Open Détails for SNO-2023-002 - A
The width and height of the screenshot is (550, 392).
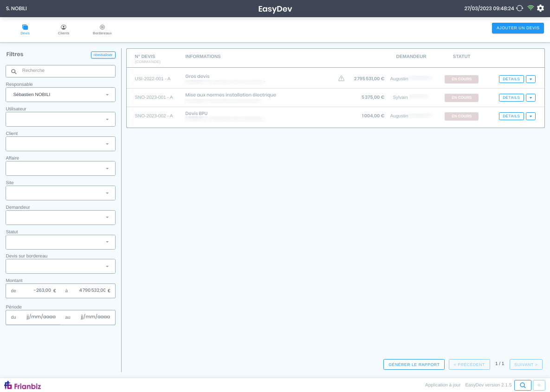(511, 116)
